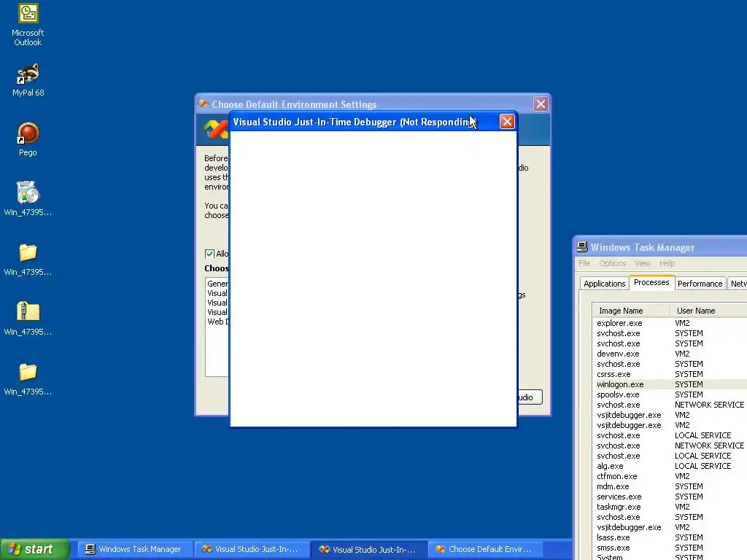Switch to the active Visual Studio Just-In taskbar button
The width and height of the screenshot is (747, 560).
point(368,549)
